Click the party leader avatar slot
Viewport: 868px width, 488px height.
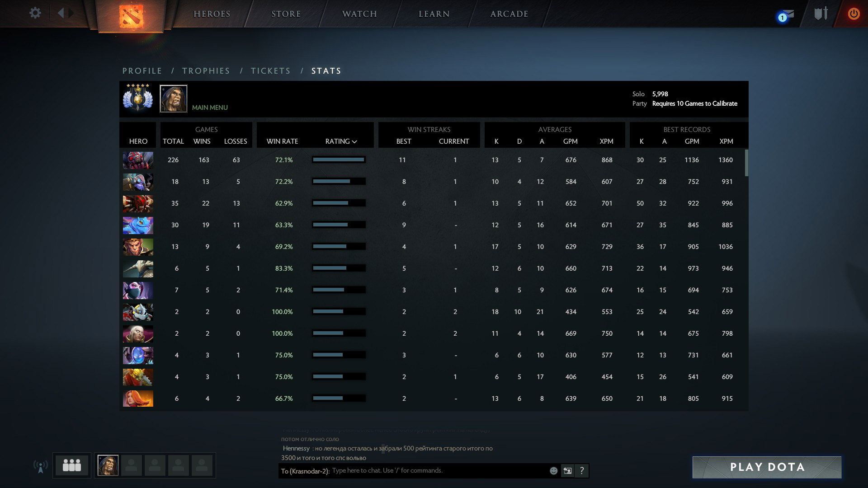coord(108,465)
